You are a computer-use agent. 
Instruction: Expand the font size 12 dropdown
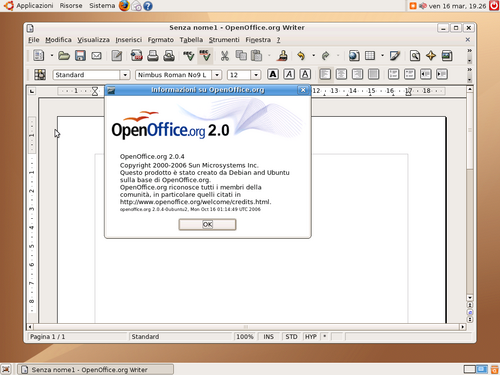[x=256, y=75]
